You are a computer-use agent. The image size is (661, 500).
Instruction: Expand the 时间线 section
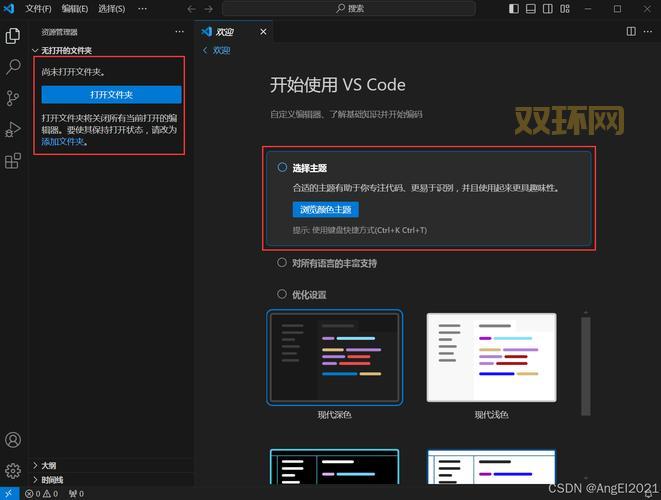pyautogui.click(x=48, y=480)
